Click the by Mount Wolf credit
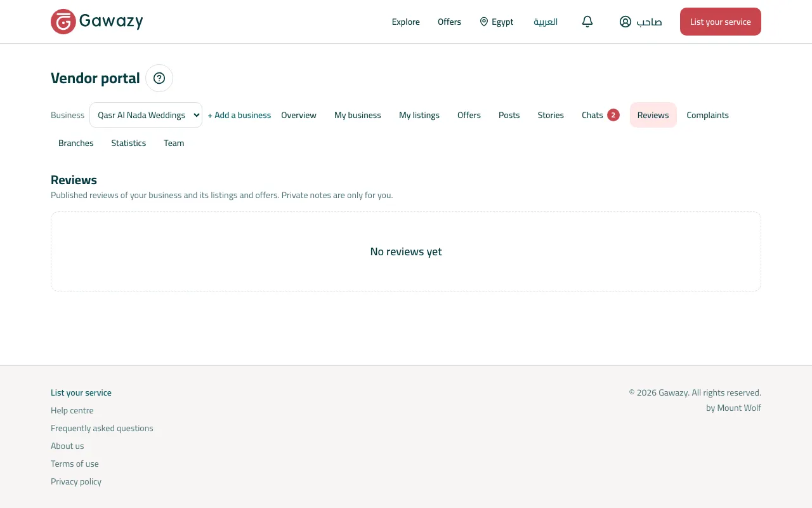Viewport: 812px width, 508px height. point(733,408)
